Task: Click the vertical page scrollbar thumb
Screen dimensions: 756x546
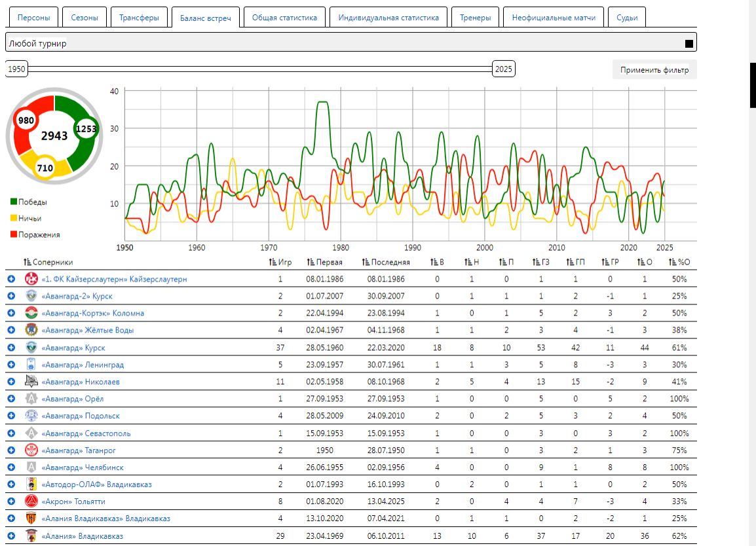Action: (x=752, y=85)
